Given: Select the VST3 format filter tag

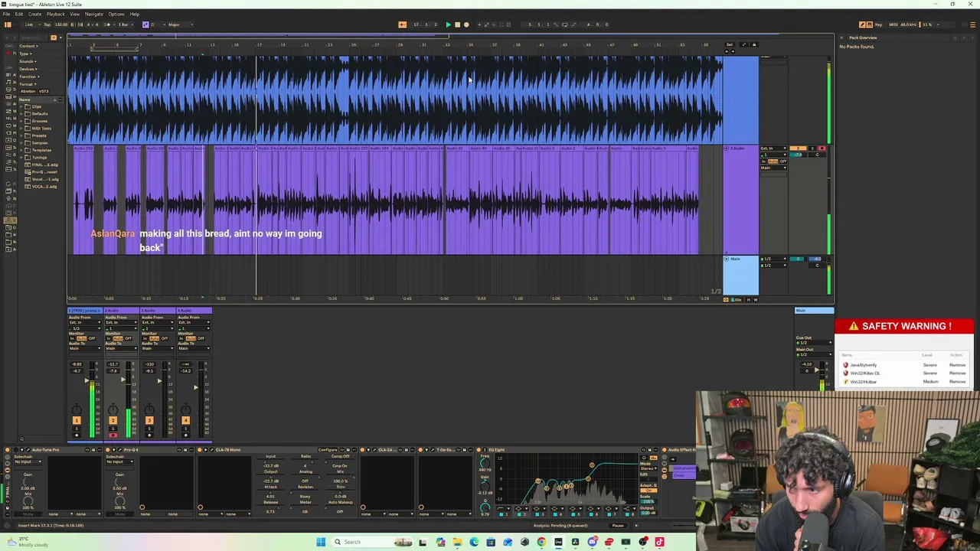Looking at the screenshot, I should 44,91.
